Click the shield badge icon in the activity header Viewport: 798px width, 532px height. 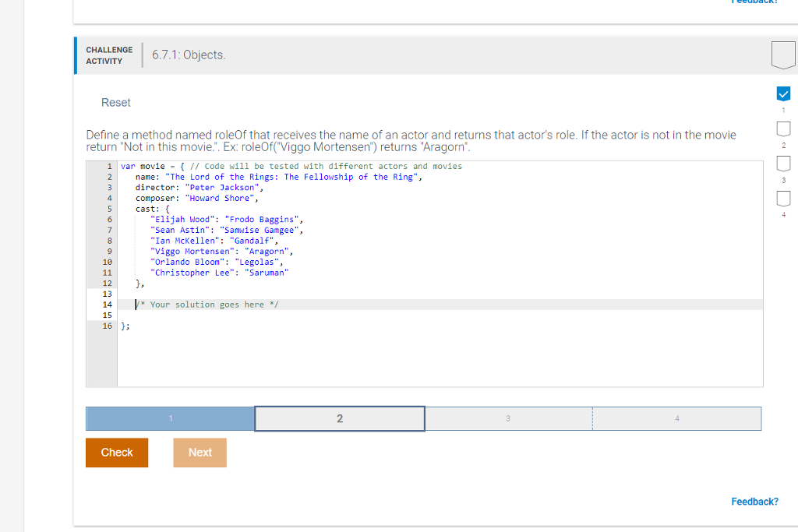click(782, 55)
